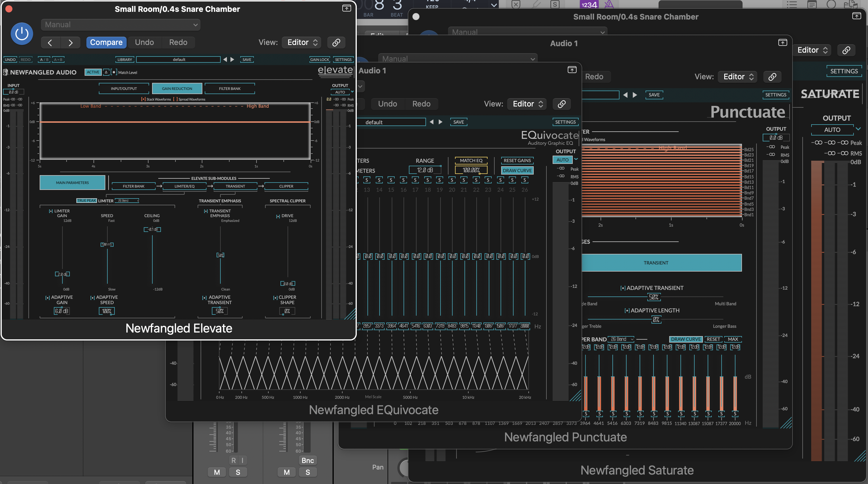Click link icon in Saturate window
The width and height of the screenshot is (868, 484).
click(x=846, y=50)
